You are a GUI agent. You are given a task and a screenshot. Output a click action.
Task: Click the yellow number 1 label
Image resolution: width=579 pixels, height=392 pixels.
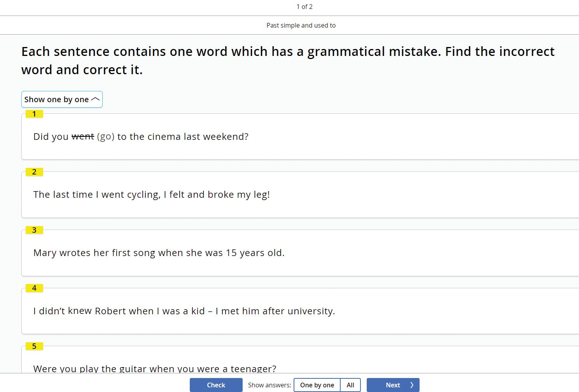click(x=34, y=114)
